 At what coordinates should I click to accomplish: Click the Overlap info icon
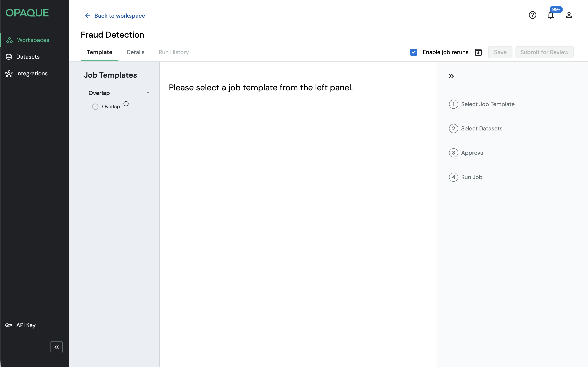click(126, 104)
